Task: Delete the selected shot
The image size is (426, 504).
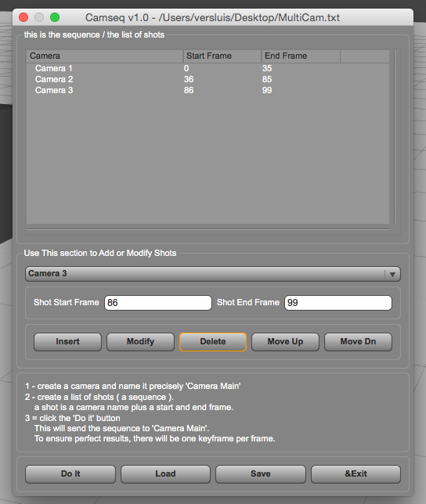Action: point(213,342)
